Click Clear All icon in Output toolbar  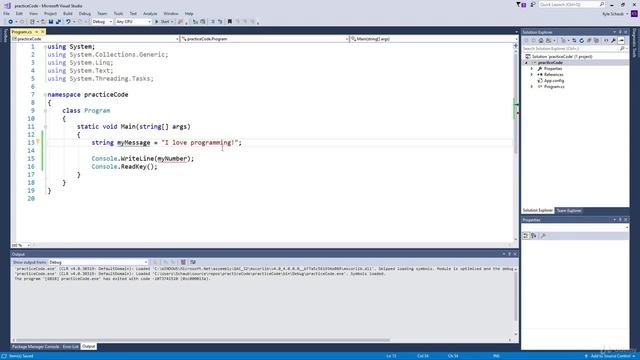pos(183,262)
